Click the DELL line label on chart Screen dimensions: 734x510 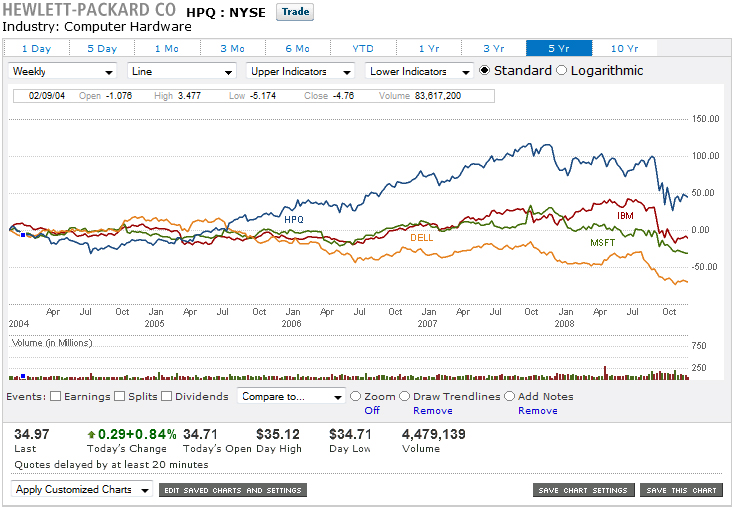[421, 238]
